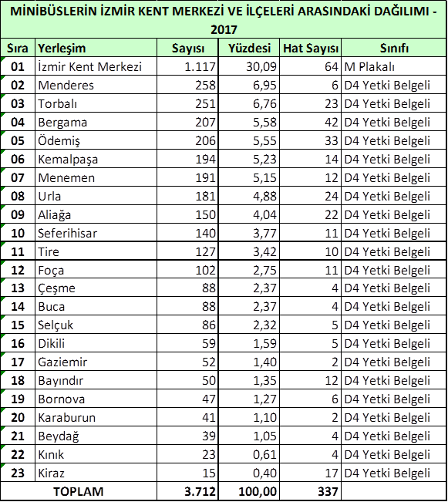448x502 pixels.
Task: Select percentage 1,05 cell
Action: pos(249,436)
